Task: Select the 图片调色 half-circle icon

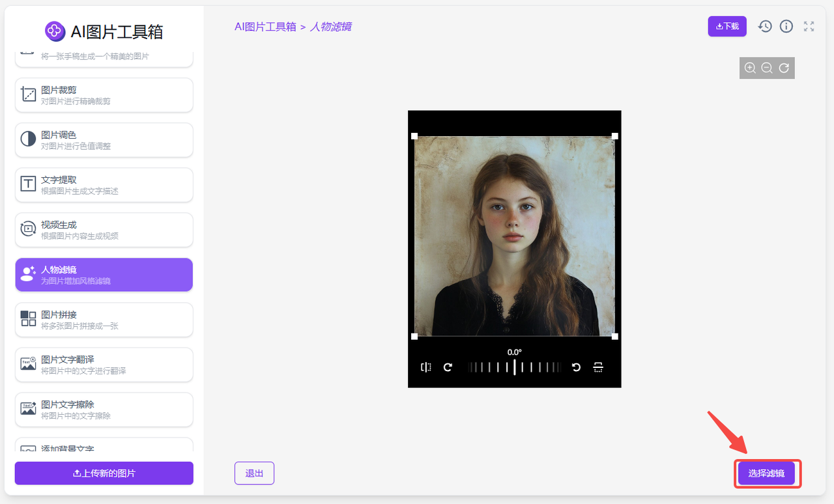Action: tap(28, 139)
